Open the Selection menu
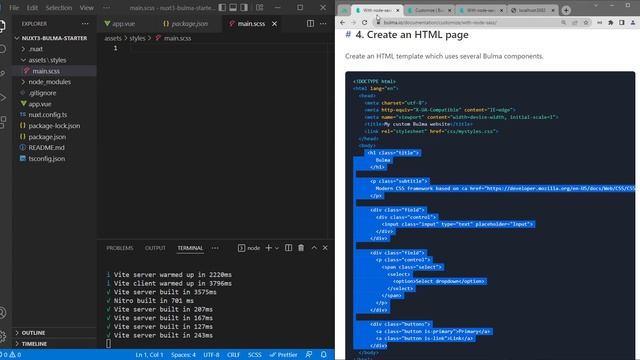640x360 pixels. pos(59,8)
